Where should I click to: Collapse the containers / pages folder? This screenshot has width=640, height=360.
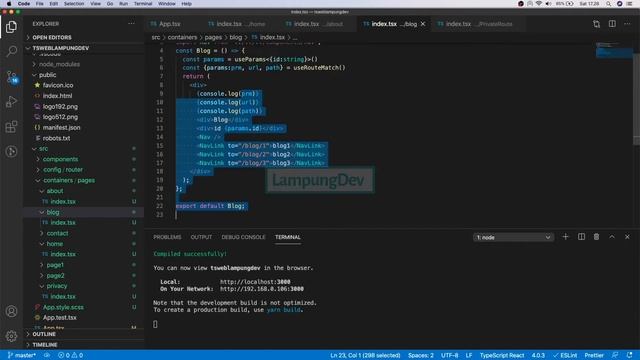pos(69,180)
